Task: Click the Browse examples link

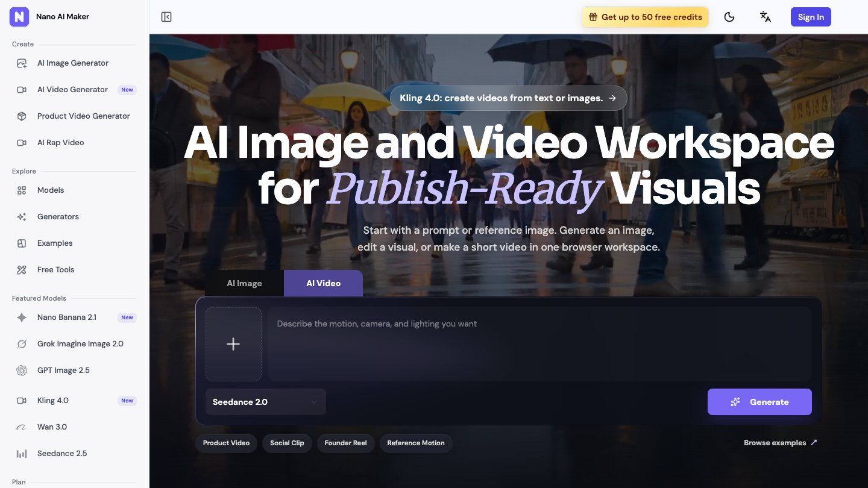Action: coord(781,443)
